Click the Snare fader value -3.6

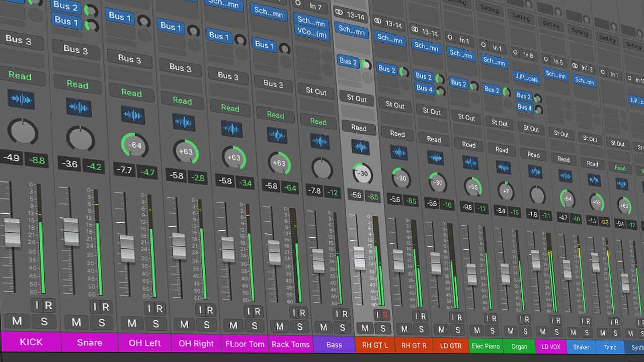coord(69,164)
